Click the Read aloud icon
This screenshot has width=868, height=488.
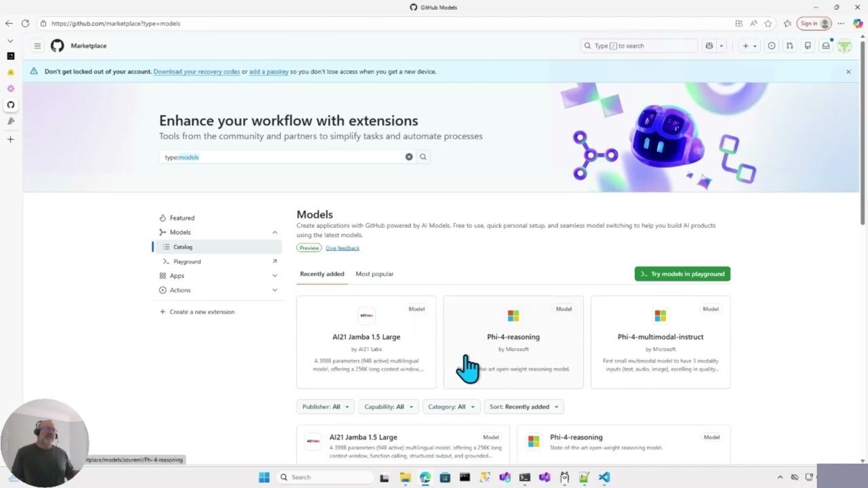pos(753,23)
